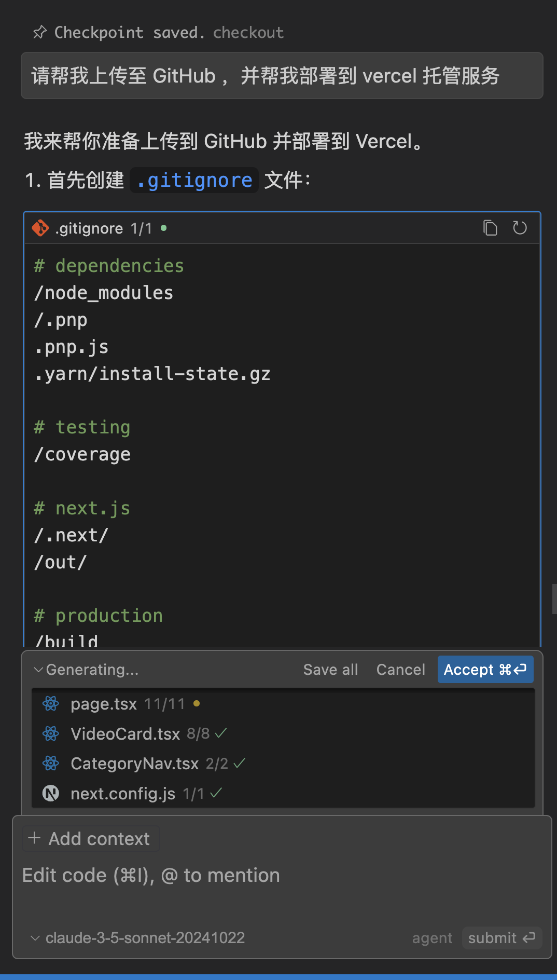Open page.tsx in the changed files list
557x980 pixels.
104,704
